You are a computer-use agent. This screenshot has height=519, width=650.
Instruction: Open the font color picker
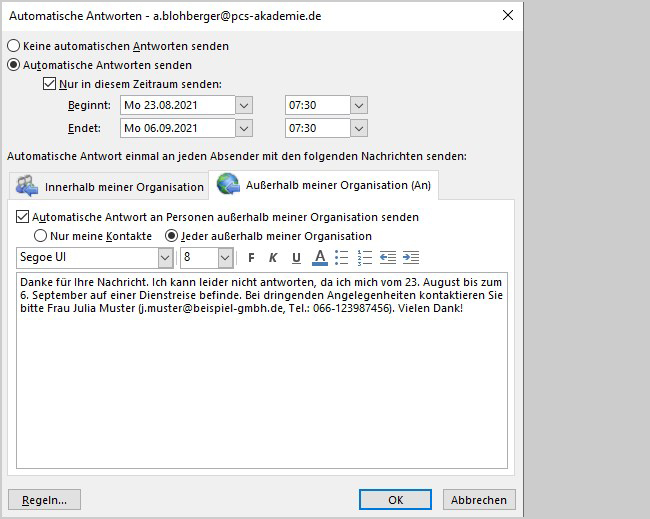pos(320,257)
